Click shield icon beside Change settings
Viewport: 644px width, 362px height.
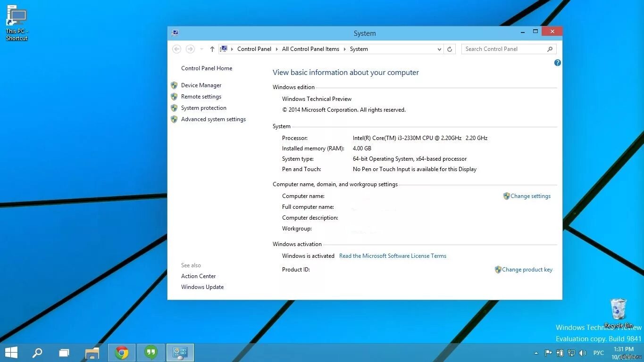(506, 196)
